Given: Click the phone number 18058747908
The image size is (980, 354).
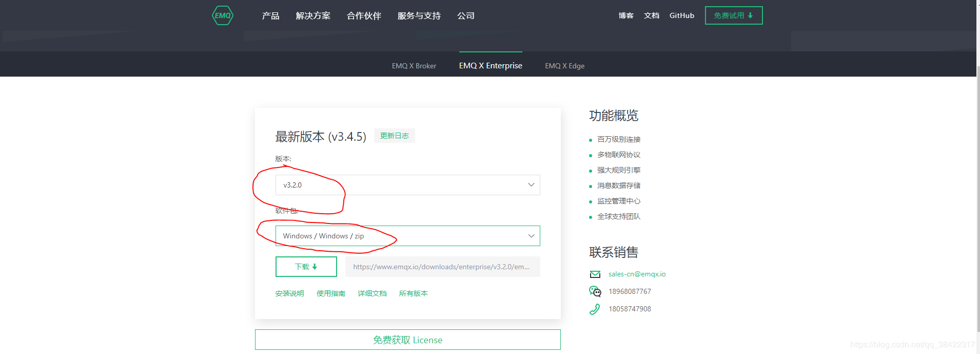Looking at the screenshot, I should click(630, 309).
